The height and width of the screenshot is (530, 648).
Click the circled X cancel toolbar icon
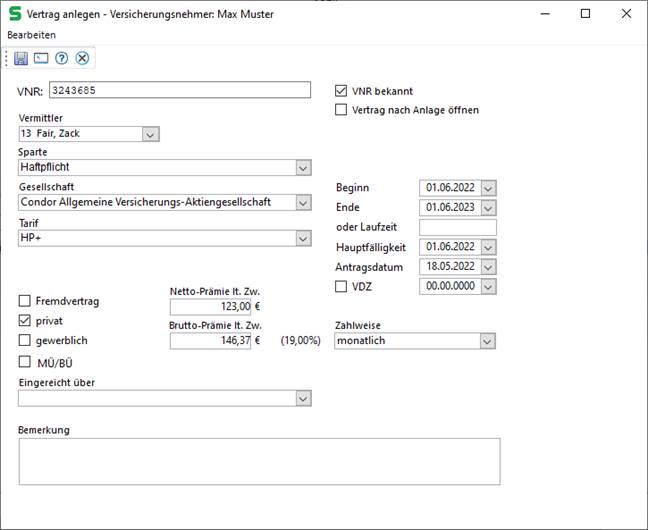[82, 58]
